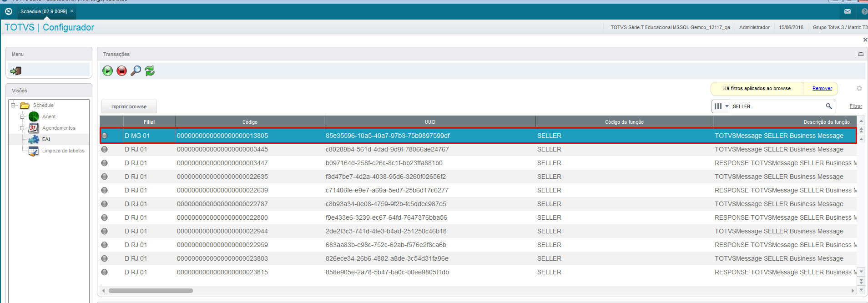Select Limpeza de tabelas tree item
This screenshot has height=303, width=868.
63,151
